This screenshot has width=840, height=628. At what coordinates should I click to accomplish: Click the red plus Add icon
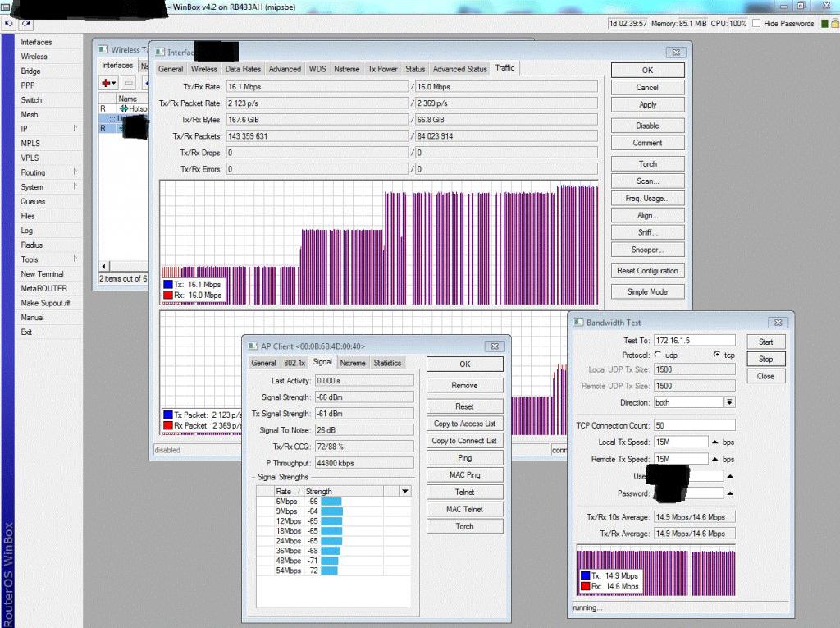point(107,83)
